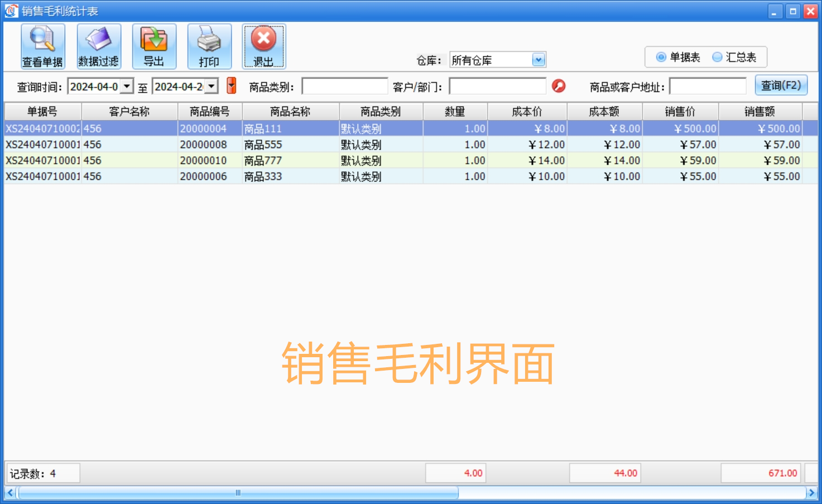Click the scrollbar left arrow
The image size is (822, 504).
(x=10, y=493)
